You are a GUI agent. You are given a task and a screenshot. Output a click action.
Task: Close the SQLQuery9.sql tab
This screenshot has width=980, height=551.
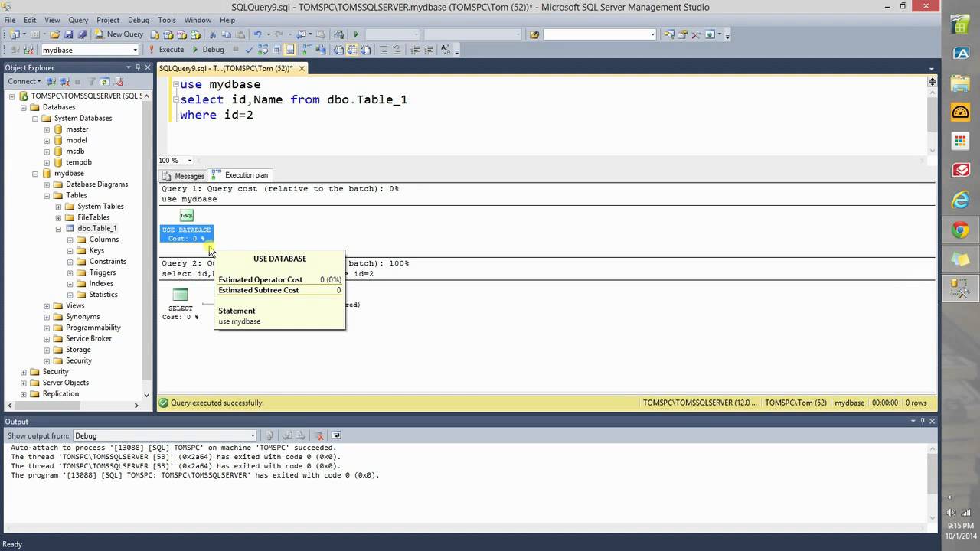[302, 68]
